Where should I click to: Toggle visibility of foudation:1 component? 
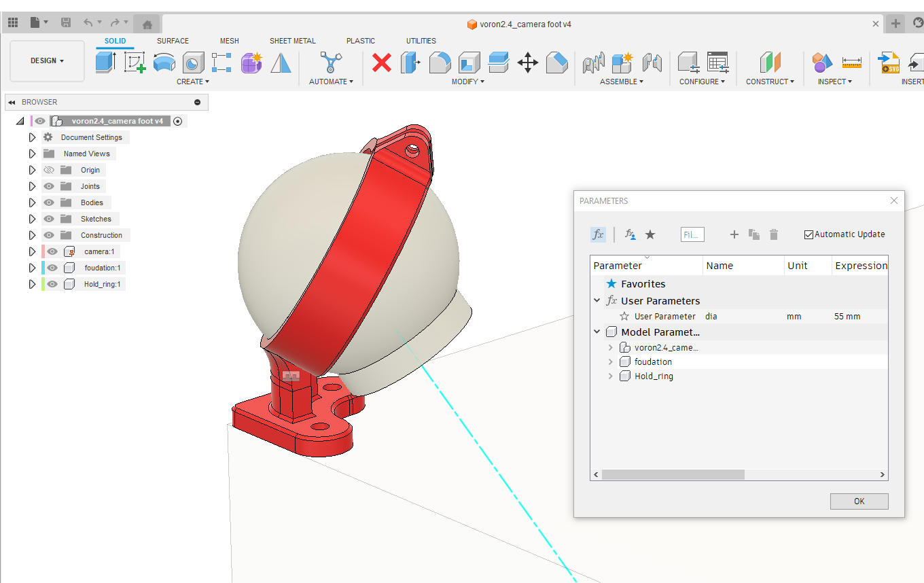52,268
